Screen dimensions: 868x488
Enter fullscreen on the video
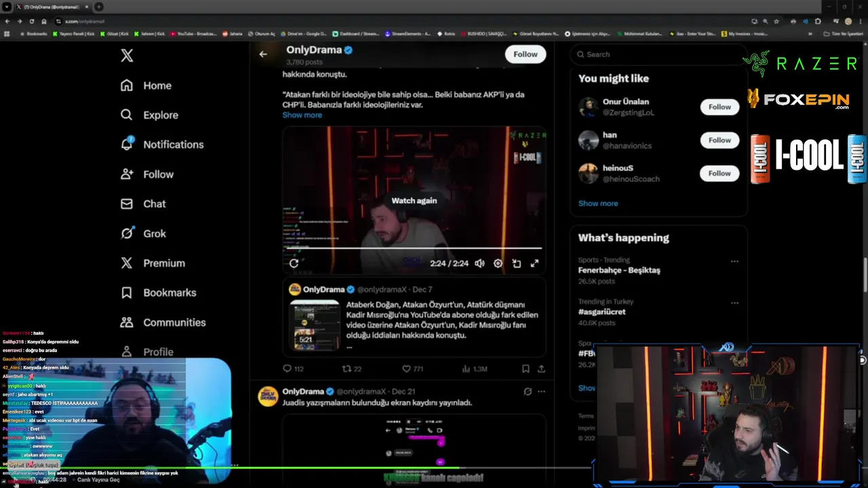(534, 264)
